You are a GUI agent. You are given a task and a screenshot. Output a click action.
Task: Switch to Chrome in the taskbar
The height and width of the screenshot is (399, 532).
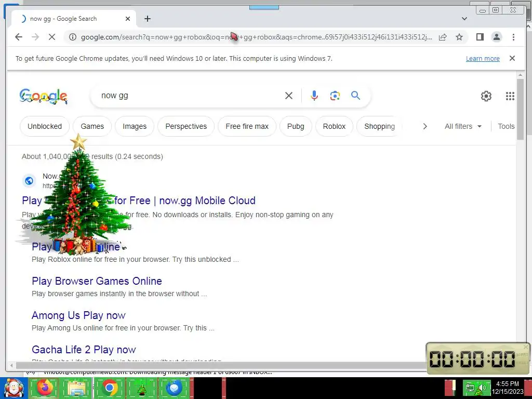(x=109, y=388)
